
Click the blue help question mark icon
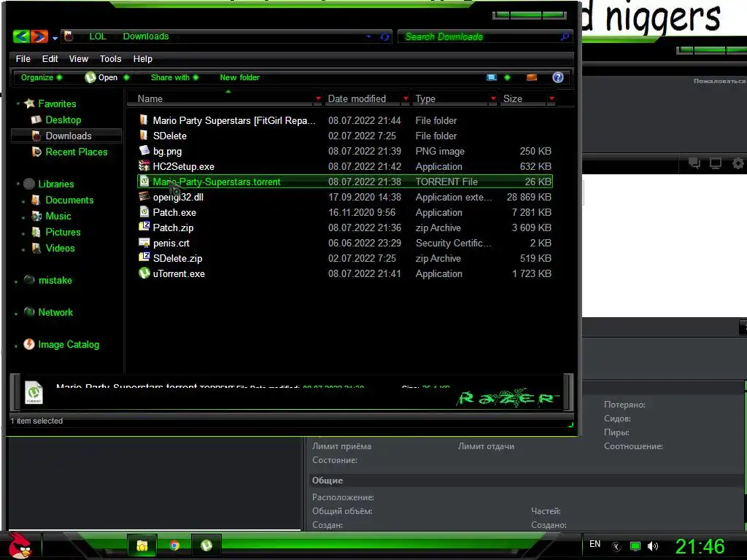click(558, 77)
